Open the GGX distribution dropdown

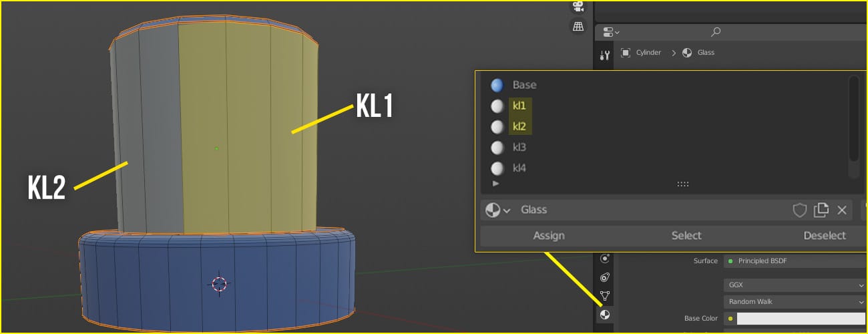[795, 285]
